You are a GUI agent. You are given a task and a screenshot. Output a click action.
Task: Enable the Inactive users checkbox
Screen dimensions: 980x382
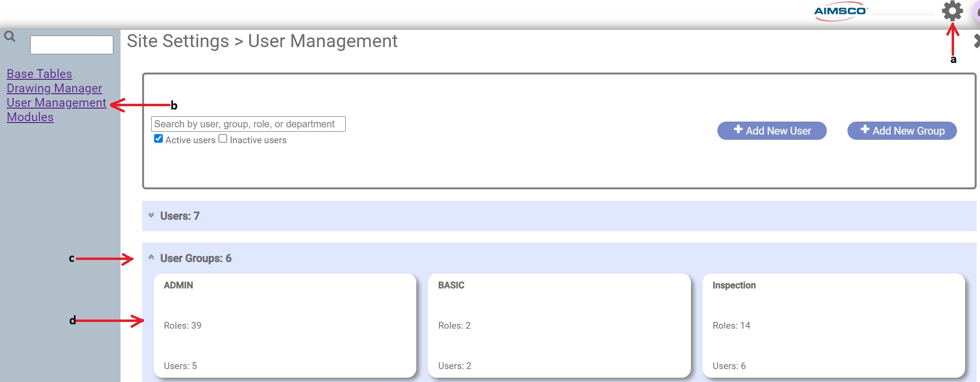[x=223, y=139]
